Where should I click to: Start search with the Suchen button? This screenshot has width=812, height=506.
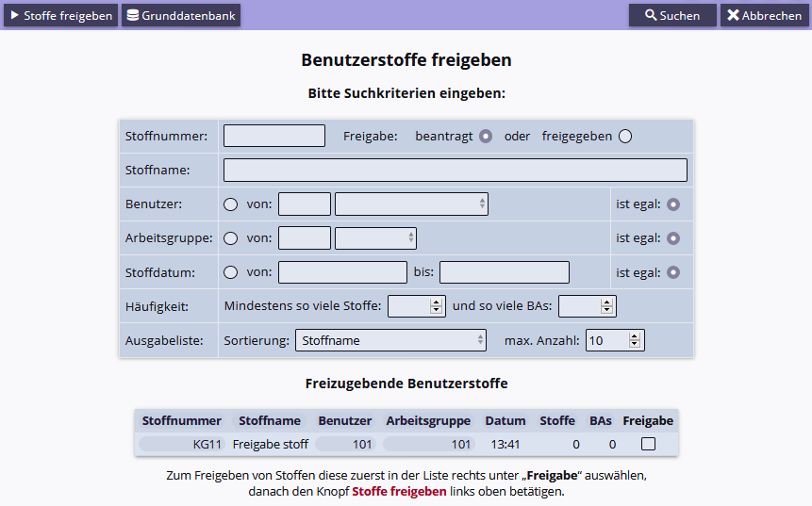click(672, 15)
